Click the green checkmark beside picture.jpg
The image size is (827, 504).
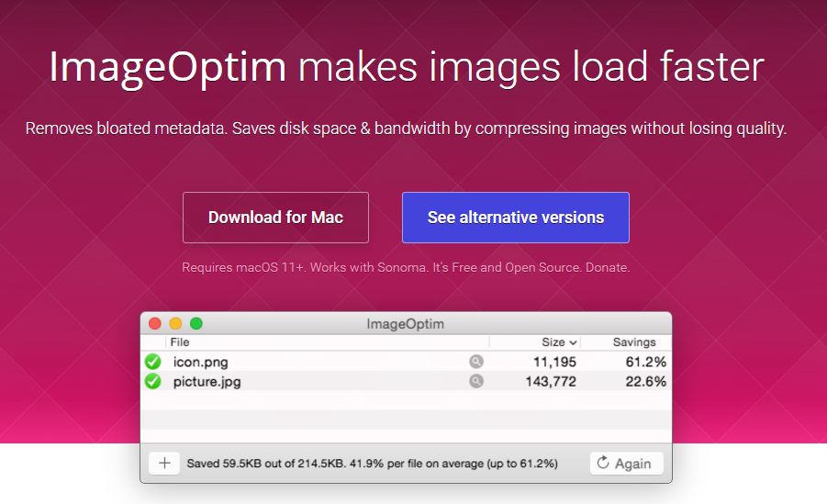click(153, 381)
